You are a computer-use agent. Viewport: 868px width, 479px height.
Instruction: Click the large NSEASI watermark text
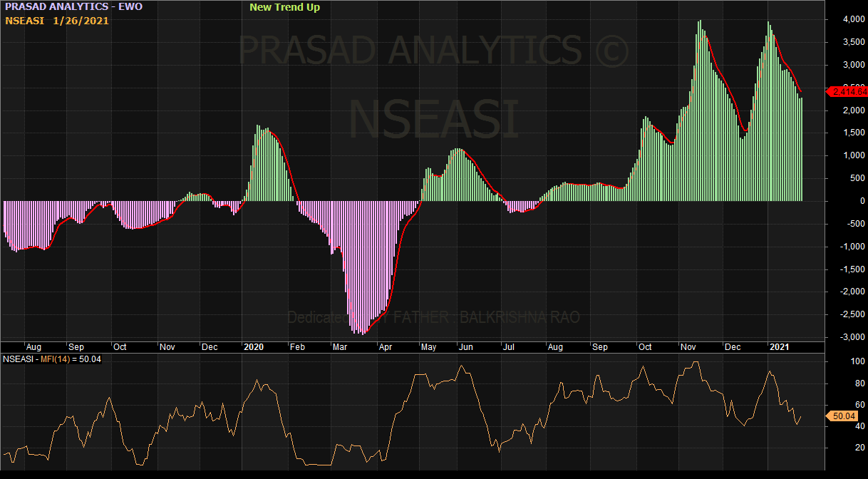point(433,119)
